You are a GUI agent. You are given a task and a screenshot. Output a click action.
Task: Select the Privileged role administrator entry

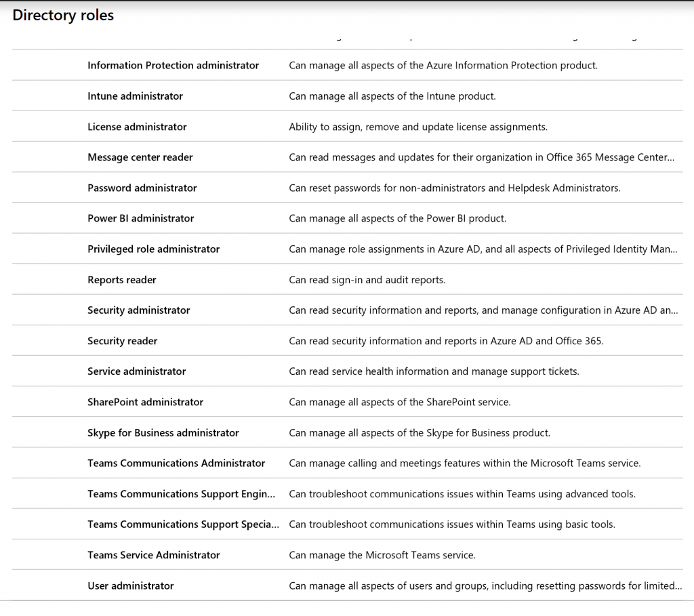pos(153,249)
